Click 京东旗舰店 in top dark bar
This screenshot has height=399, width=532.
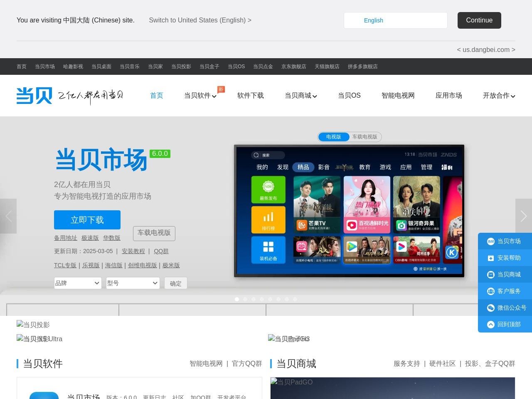tap(294, 66)
